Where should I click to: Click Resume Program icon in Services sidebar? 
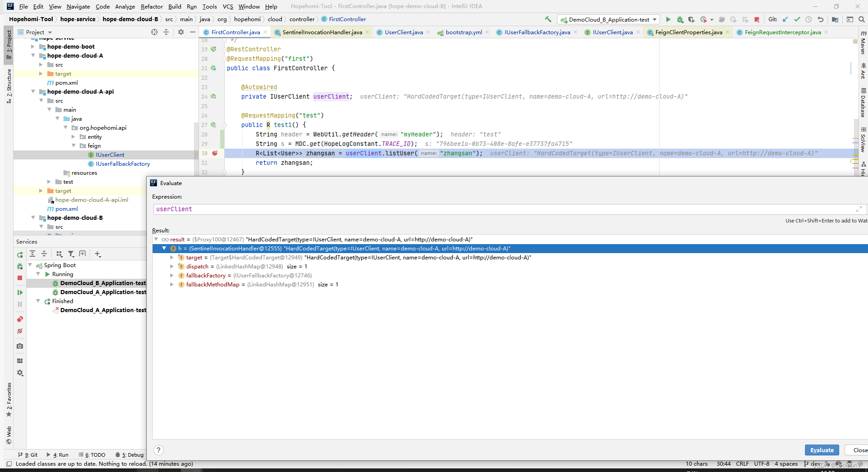pyautogui.click(x=20, y=292)
